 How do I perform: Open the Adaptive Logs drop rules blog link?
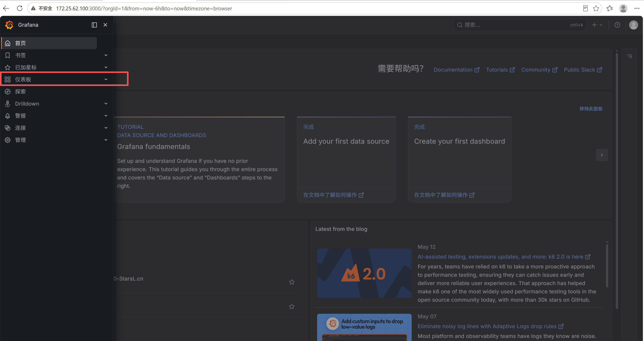click(x=490, y=326)
